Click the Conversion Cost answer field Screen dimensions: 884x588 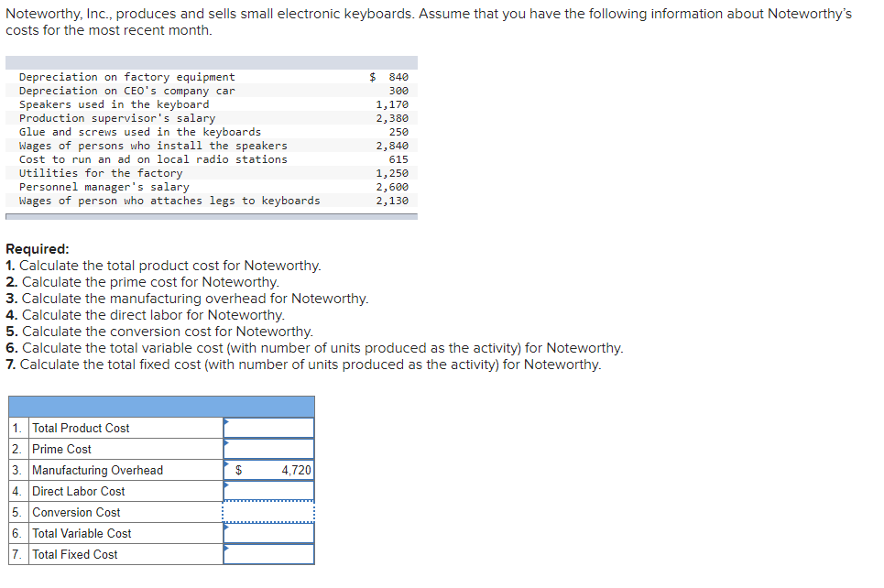(x=269, y=513)
